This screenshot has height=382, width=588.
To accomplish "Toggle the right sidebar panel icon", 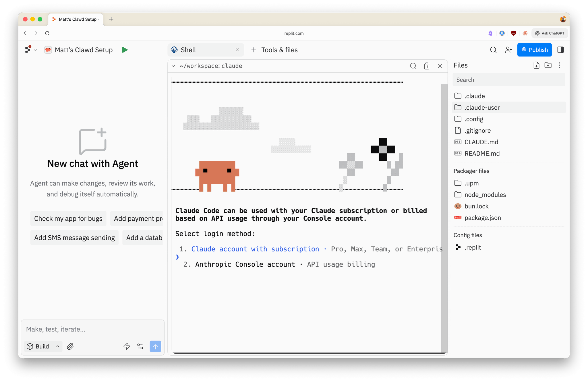I will (560, 50).
